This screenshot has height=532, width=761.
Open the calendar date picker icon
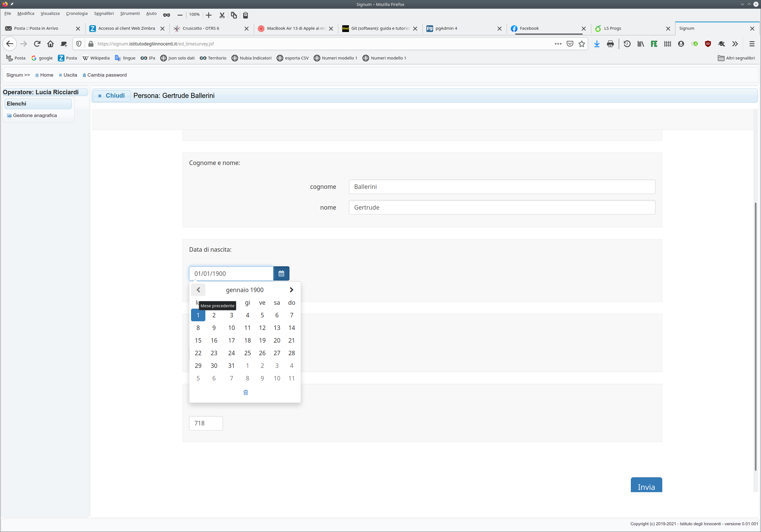point(281,274)
